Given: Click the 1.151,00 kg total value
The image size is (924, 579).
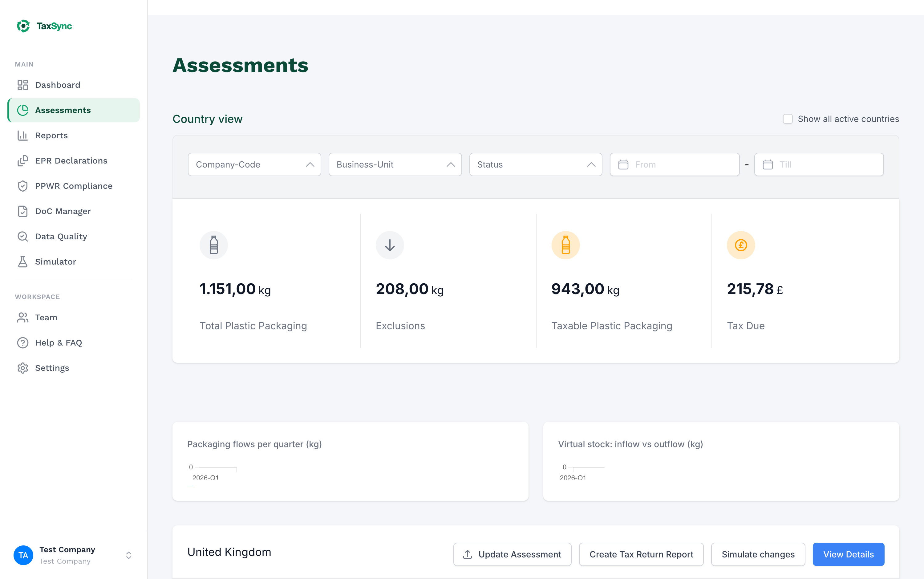Looking at the screenshot, I should (x=235, y=289).
